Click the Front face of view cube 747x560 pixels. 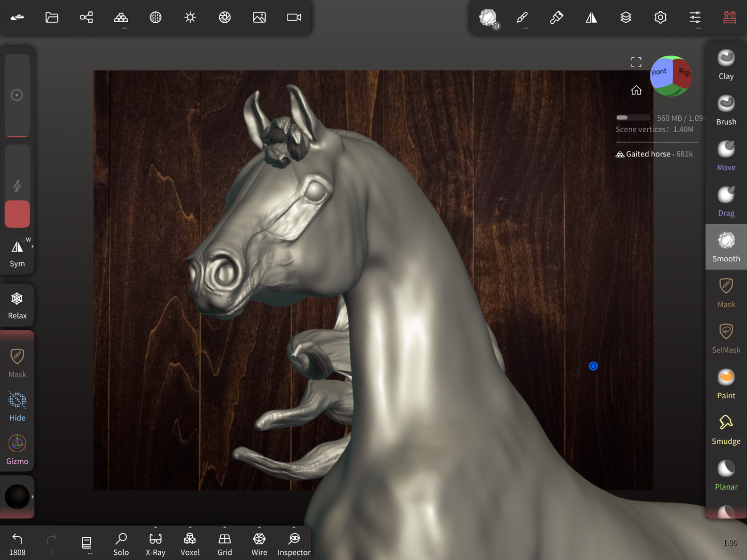(660, 73)
